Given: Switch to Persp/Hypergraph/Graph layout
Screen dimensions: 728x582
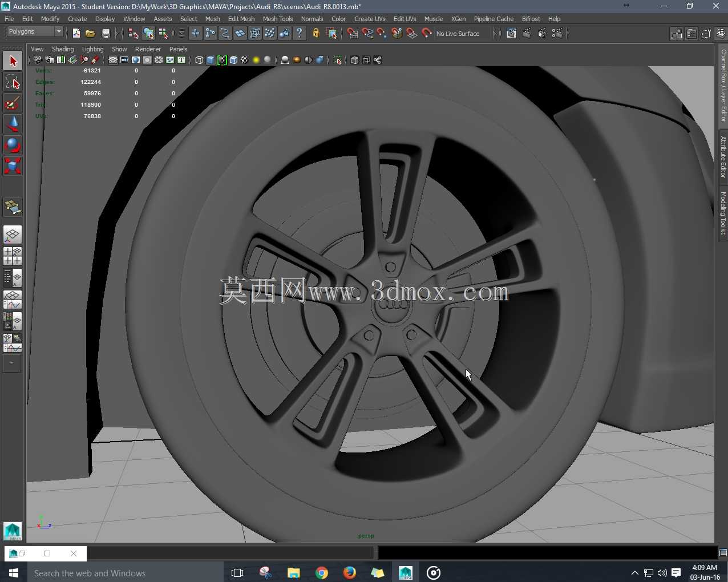Looking at the screenshot, I should point(13,343).
